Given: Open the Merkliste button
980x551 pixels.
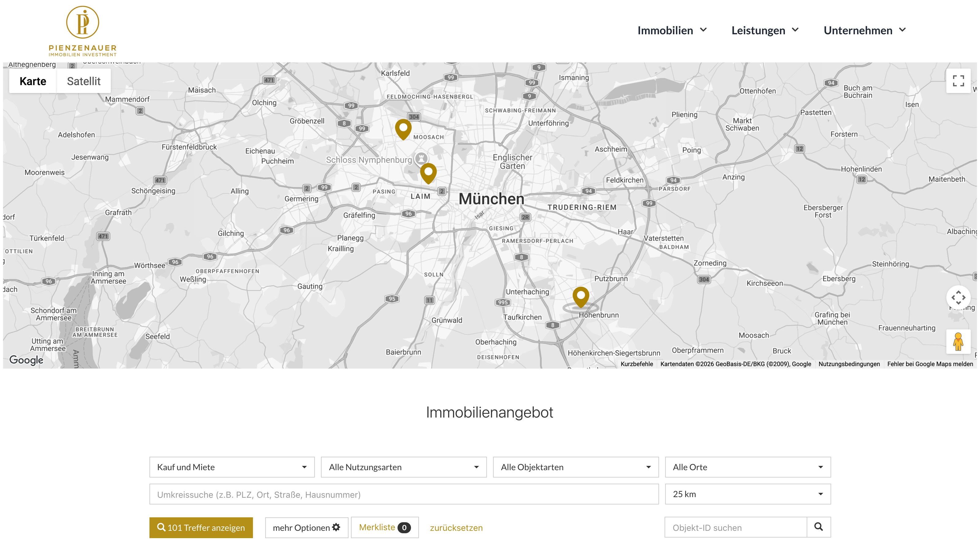Looking at the screenshot, I should (385, 527).
